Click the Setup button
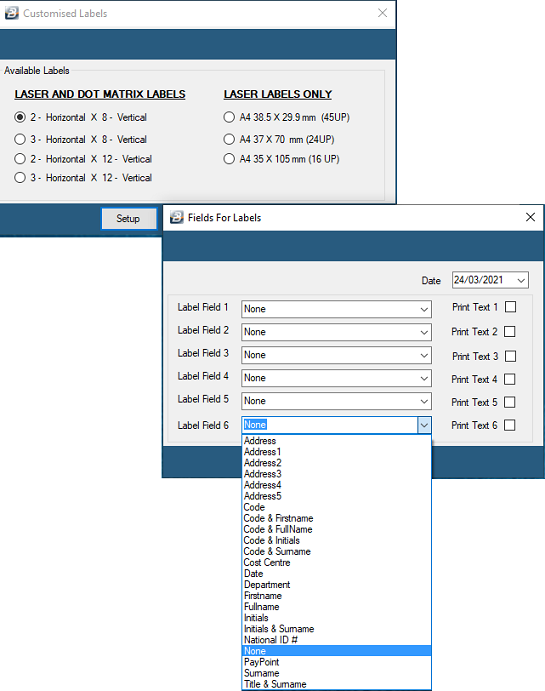 click(x=129, y=219)
